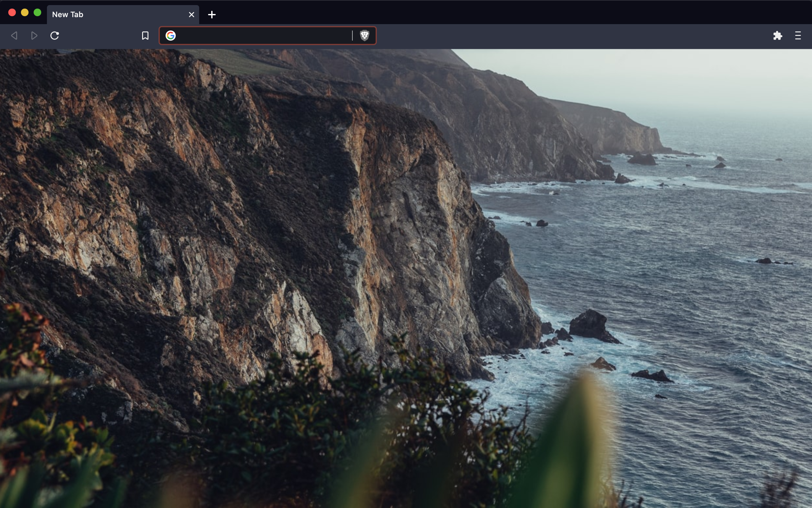Maximize the window with the green button
812x508 pixels.
point(37,12)
